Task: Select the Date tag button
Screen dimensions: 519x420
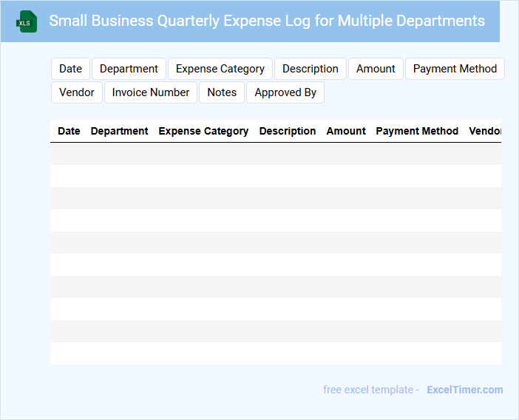Action: pos(70,69)
